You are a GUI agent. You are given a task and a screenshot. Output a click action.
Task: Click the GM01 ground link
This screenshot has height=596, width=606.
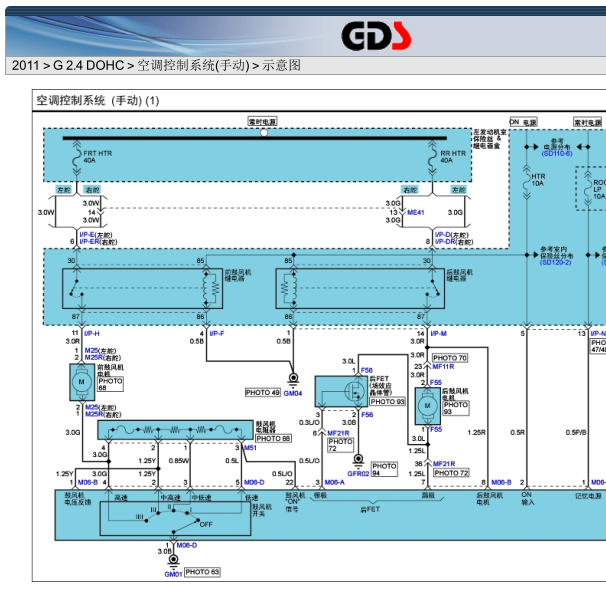pyautogui.click(x=173, y=574)
